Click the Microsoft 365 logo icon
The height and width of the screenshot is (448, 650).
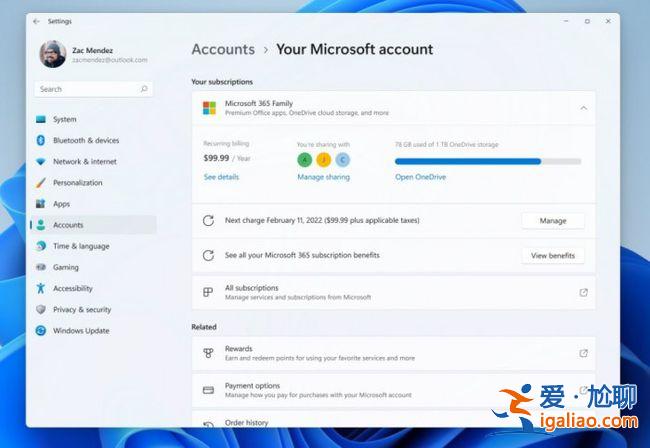(209, 108)
